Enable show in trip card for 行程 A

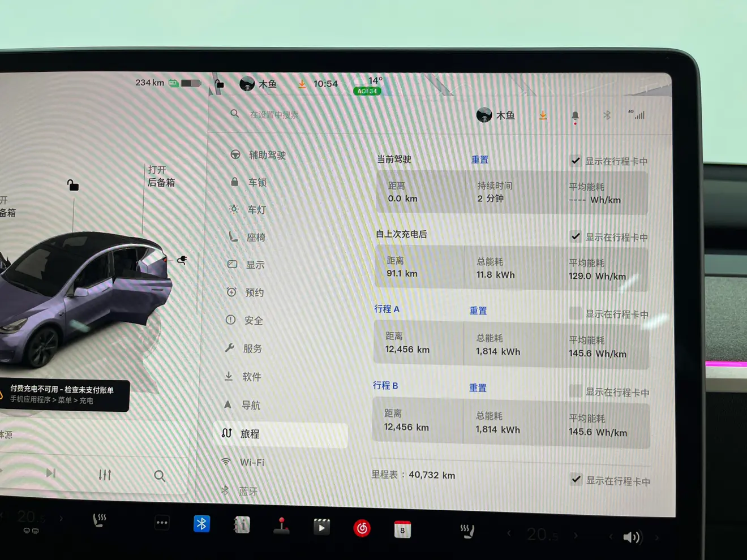(575, 313)
